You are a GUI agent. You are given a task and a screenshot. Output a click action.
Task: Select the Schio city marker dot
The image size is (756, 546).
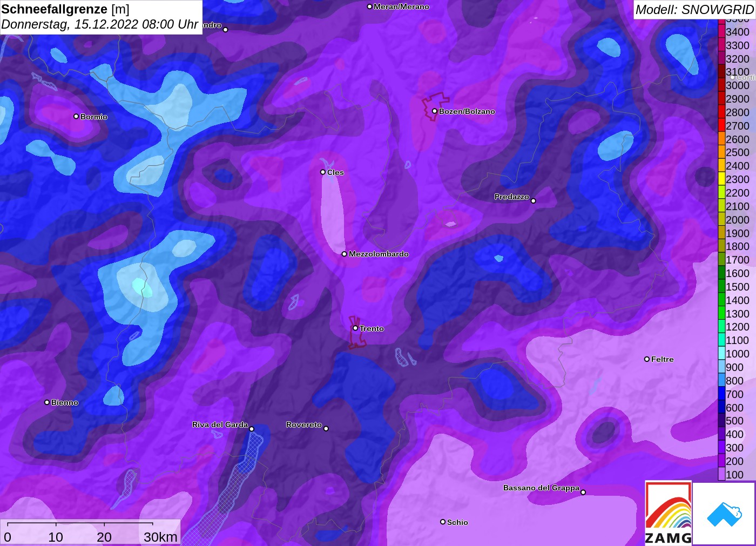(x=443, y=522)
